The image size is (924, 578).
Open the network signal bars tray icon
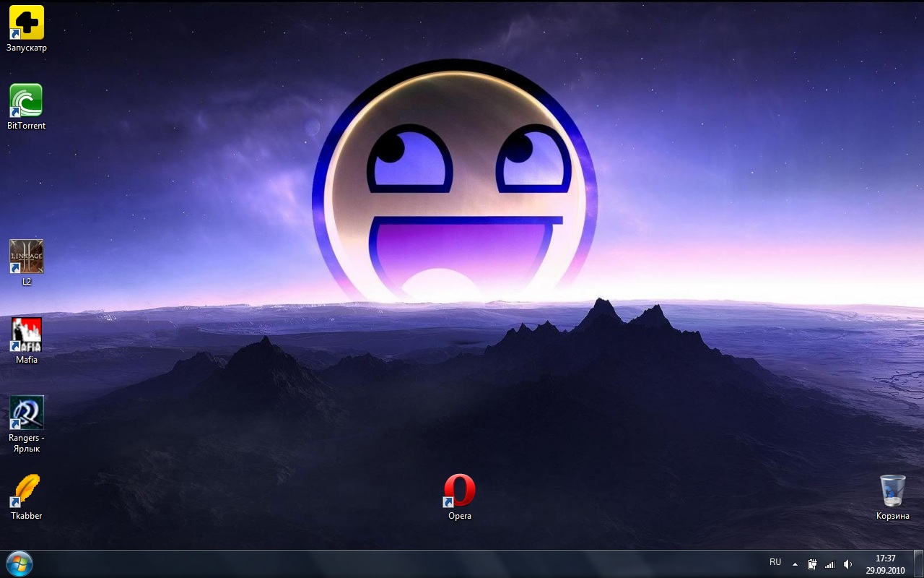pyautogui.click(x=830, y=564)
